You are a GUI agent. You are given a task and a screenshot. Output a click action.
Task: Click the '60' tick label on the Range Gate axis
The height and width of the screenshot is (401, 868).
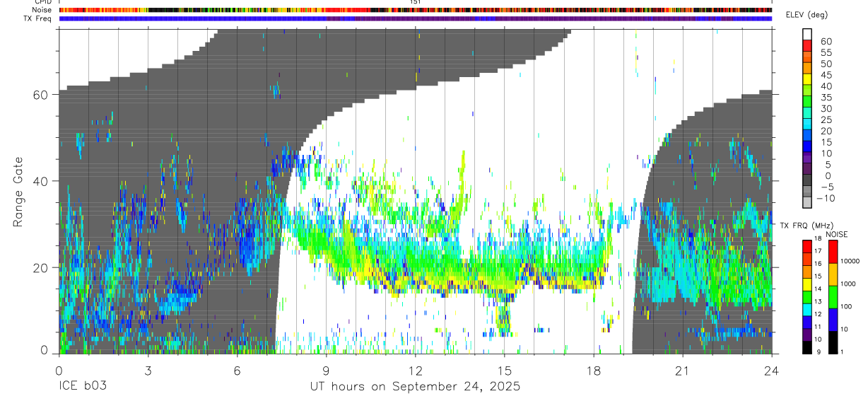coord(40,95)
